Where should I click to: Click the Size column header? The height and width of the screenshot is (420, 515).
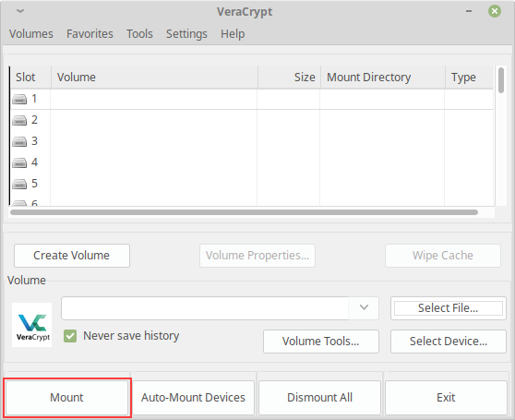pos(290,78)
